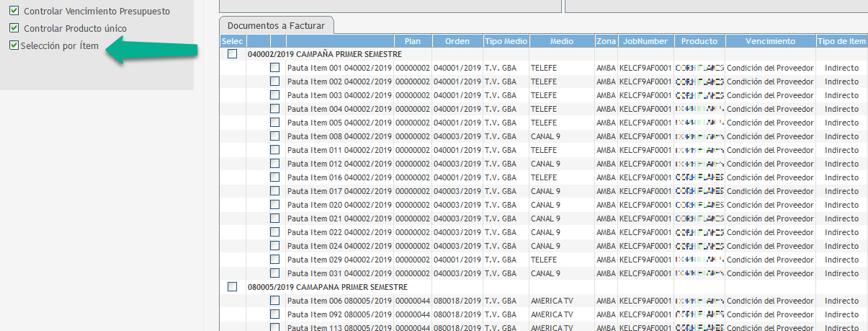
Task: Click the Tipo Medio column header
Action: coord(506,41)
